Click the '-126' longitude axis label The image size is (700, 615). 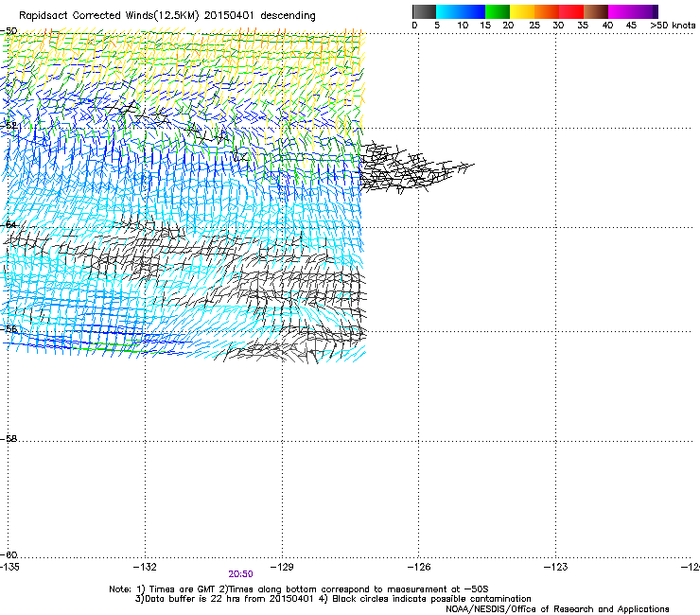click(419, 567)
